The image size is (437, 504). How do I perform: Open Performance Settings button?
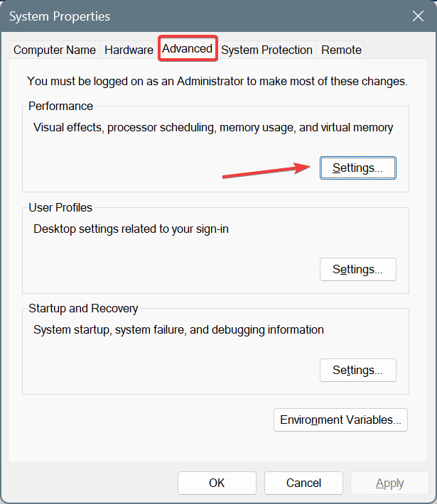pyautogui.click(x=357, y=168)
